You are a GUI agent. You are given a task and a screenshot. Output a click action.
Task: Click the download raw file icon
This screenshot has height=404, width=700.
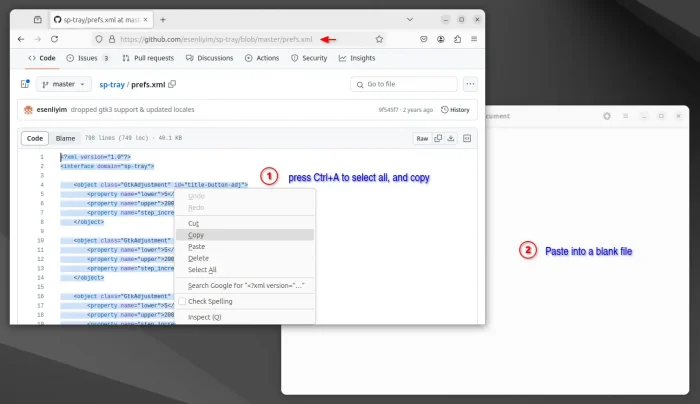click(450, 139)
